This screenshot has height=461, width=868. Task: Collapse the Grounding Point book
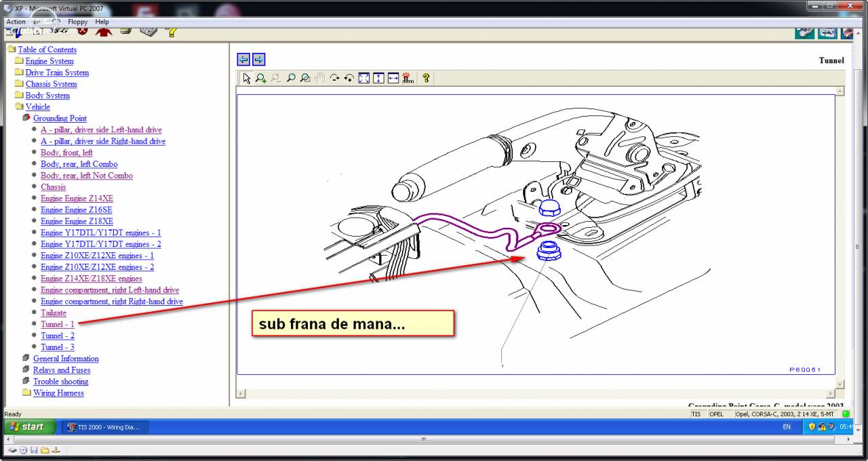pos(60,118)
